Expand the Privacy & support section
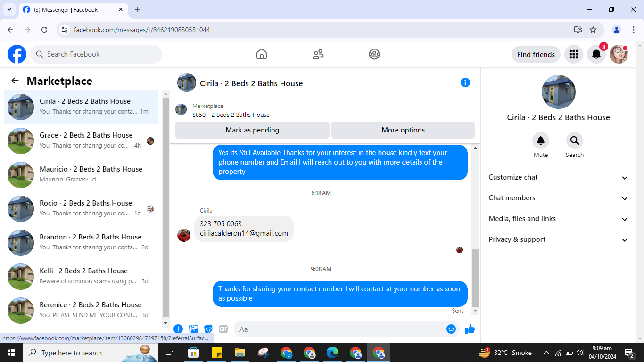Viewport: 644px width, 362px height. [559, 239]
